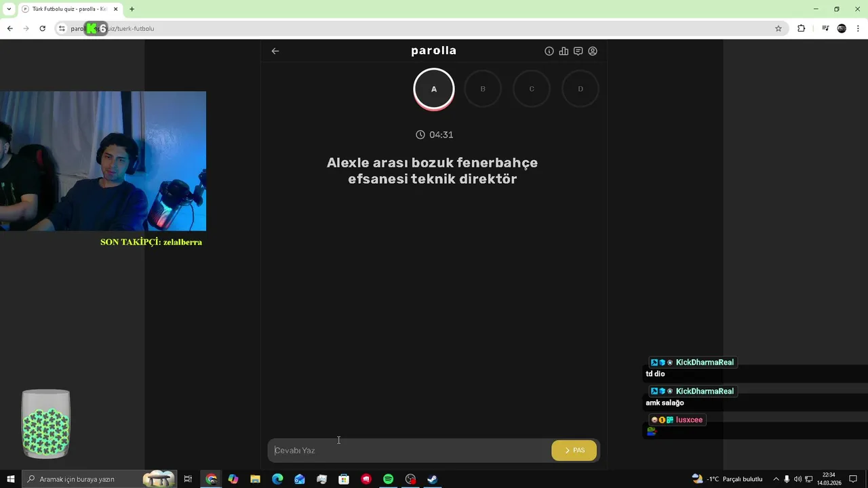Open the Chrome media controls icon
Viewport: 868px width, 488px height.
[x=825, y=28]
